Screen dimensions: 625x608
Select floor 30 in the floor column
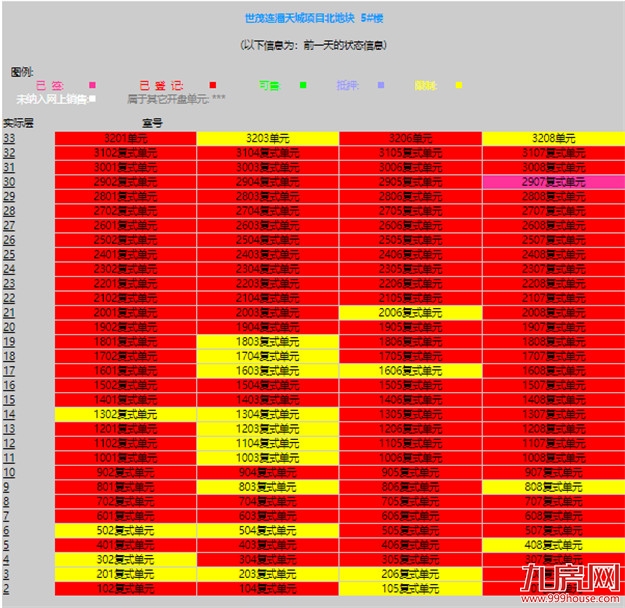click(x=9, y=182)
